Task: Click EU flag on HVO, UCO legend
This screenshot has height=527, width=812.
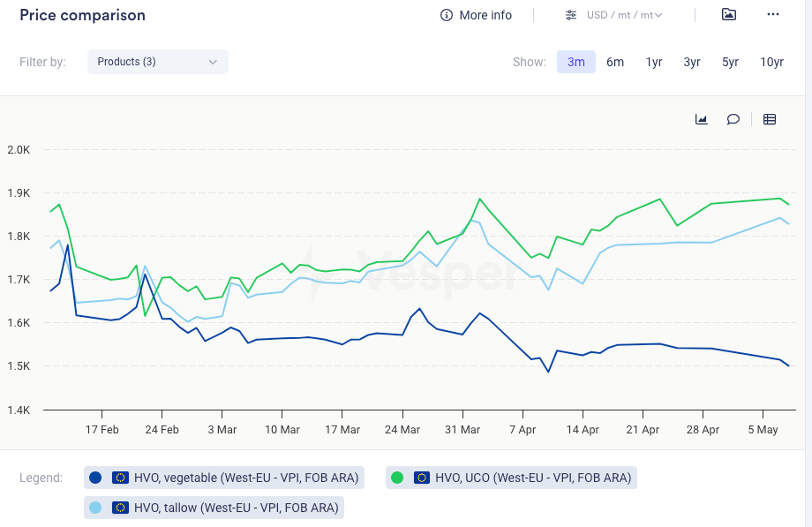Action: [x=422, y=478]
